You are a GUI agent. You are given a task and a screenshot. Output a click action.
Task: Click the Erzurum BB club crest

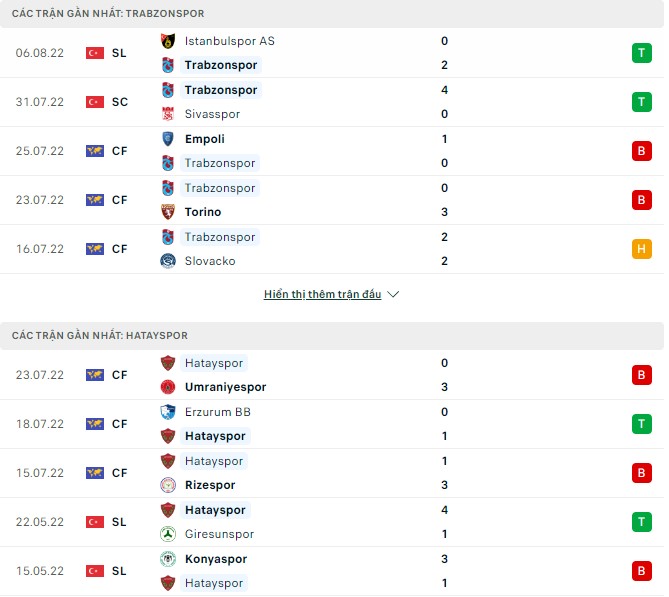pyautogui.click(x=167, y=412)
